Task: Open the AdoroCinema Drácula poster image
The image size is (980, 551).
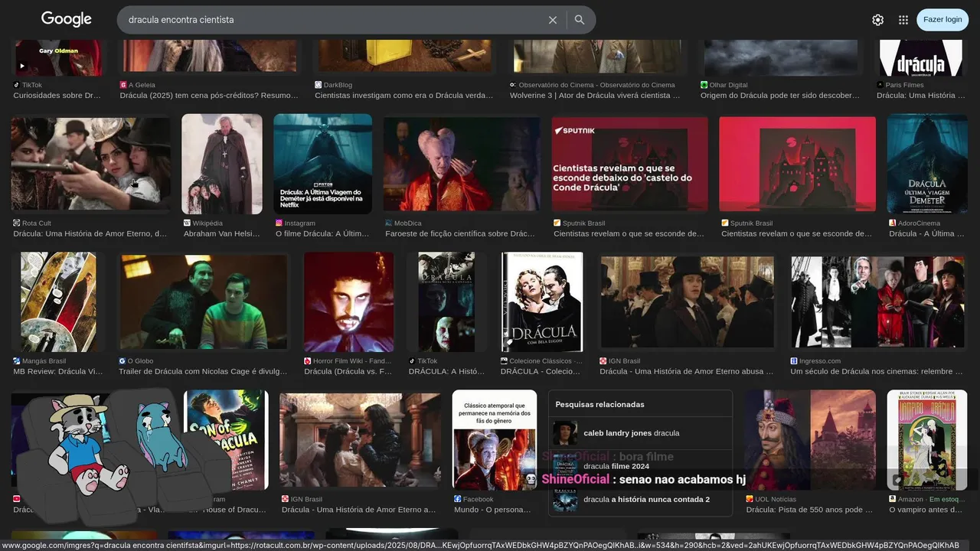Action: pyautogui.click(x=927, y=164)
